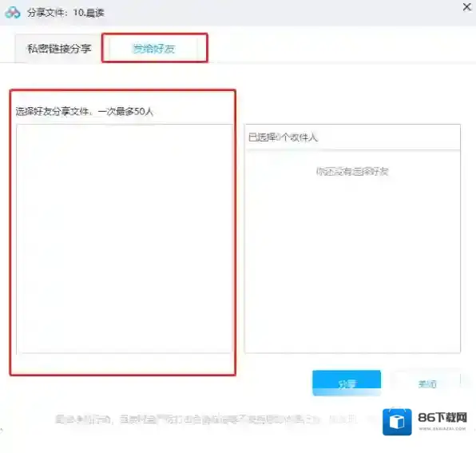Switch to the 私密链接分享 tab
Viewport: 476px width, 453px height.
point(59,49)
